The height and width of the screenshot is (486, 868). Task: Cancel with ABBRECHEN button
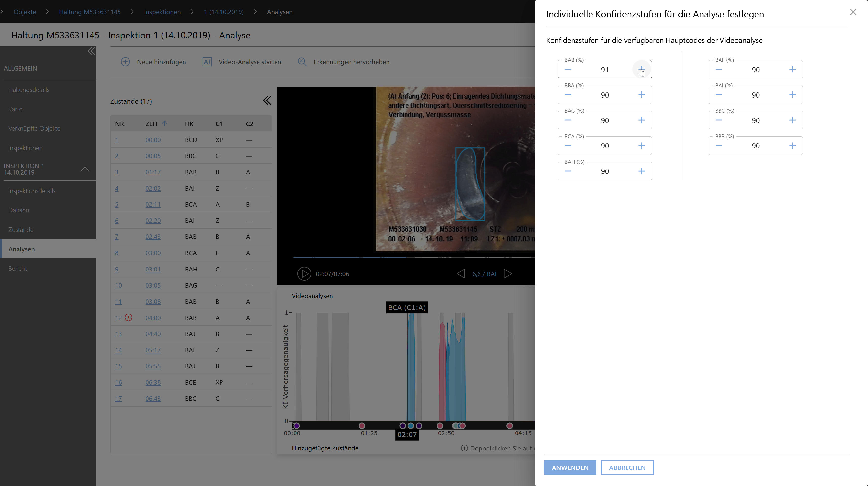pyautogui.click(x=627, y=468)
